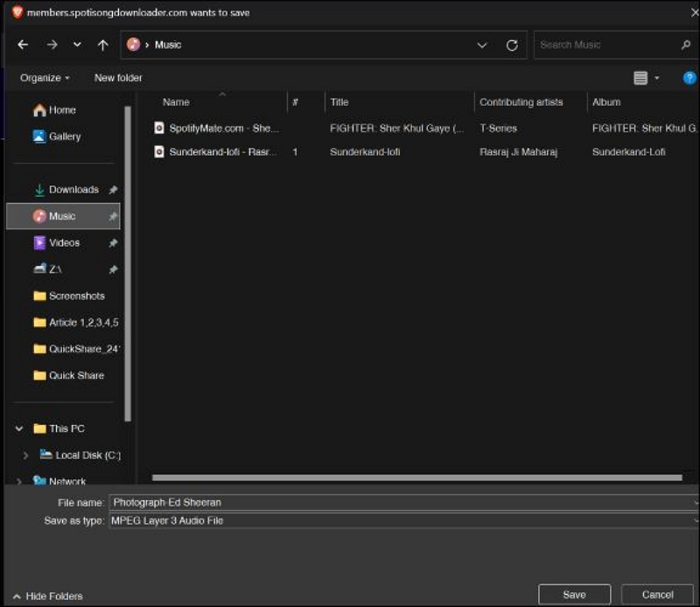Go back with the left arrow
Image resolution: width=700 pixels, height=607 pixels.
24,45
